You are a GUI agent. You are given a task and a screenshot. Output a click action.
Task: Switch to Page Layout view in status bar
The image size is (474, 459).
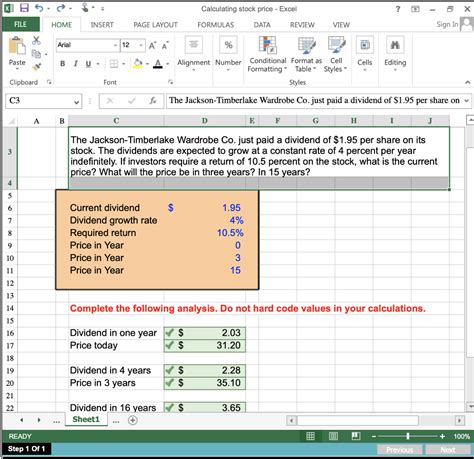click(x=333, y=436)
